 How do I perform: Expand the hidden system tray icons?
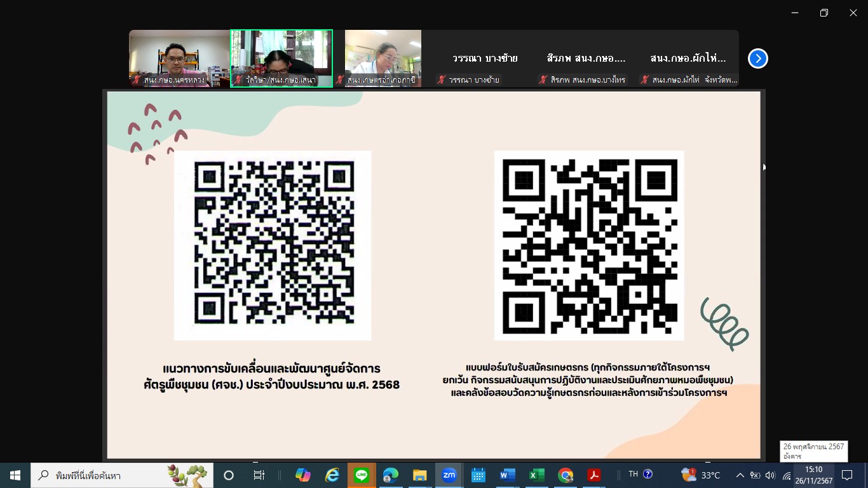click(740, 475)
